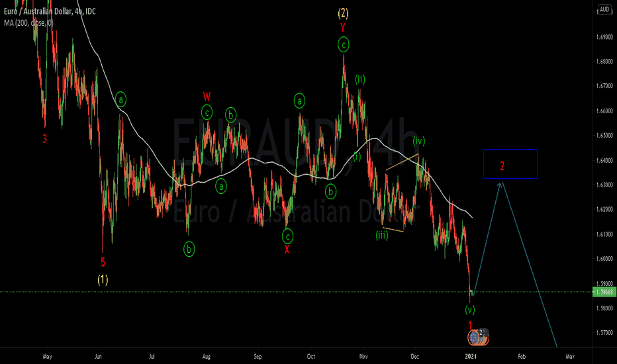The width and height of the screenshot is (617, 364).
Task: Click the AUD currency label on price axis
Action: (604, 10)
